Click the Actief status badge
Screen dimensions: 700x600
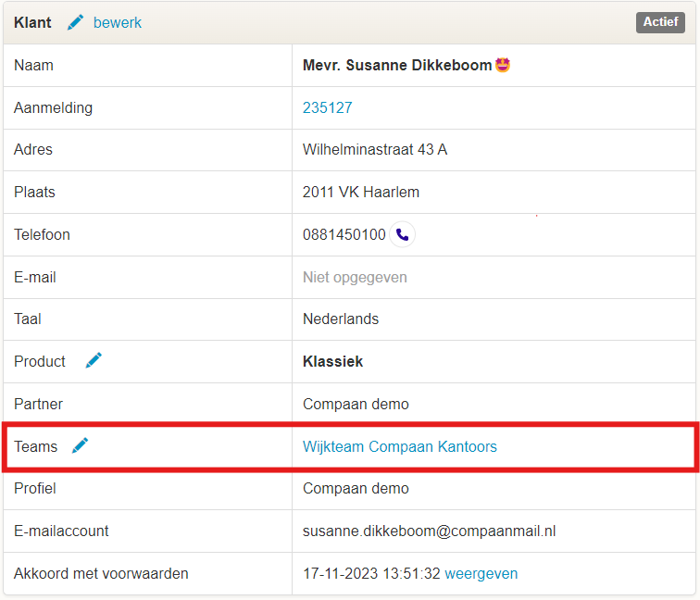[x=660, y=22]
